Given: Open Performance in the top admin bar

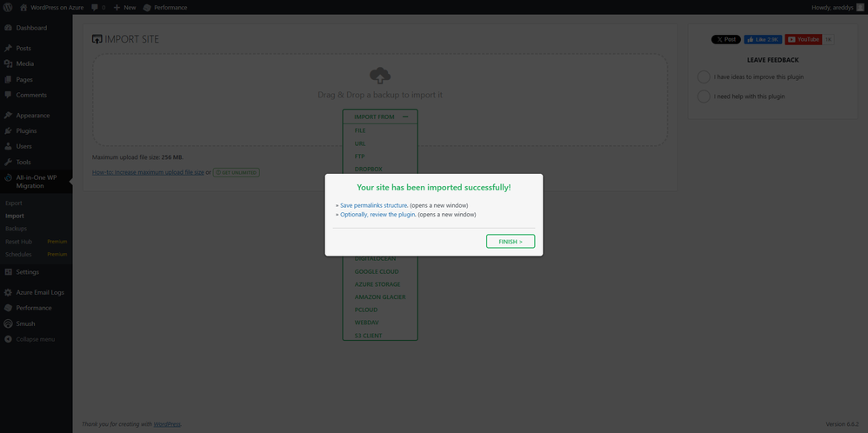Looking at the screenshot, I should 165,7.
